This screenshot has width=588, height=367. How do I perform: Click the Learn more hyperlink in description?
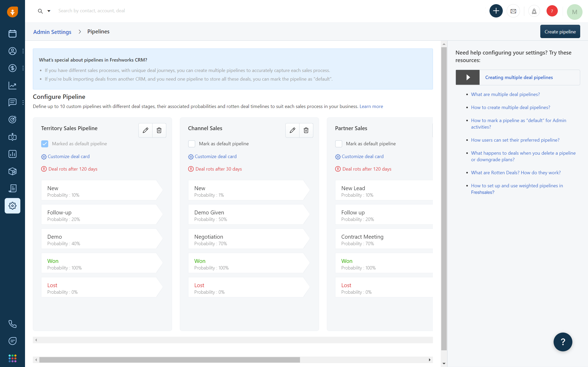pyautogui.click(x=371, y=106)
